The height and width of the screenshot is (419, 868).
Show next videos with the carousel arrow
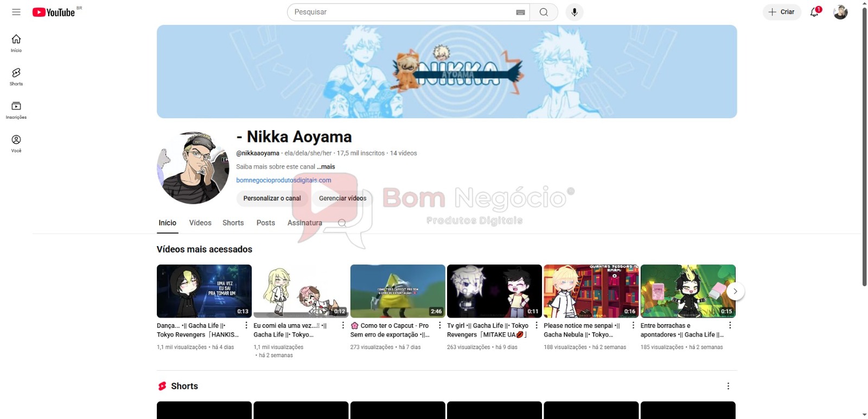pos(735,291)
